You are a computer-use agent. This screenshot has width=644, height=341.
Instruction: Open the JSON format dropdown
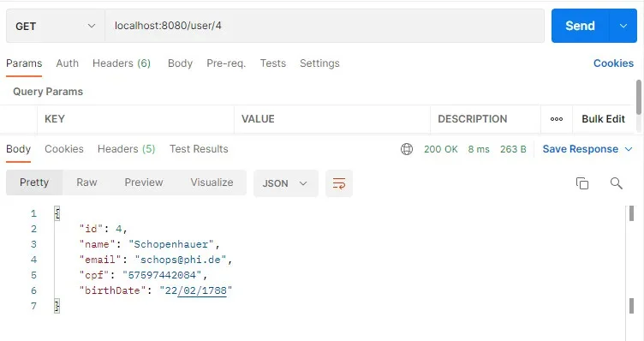(285, 183)
